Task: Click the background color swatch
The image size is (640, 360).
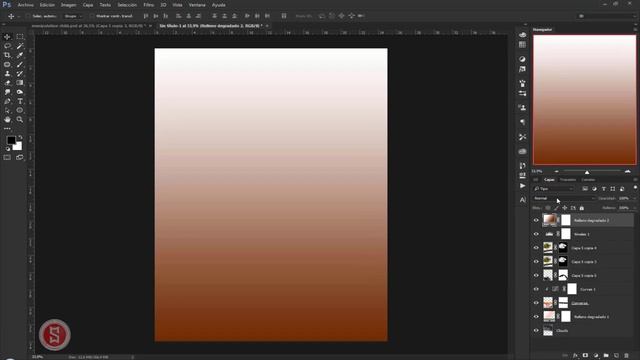Action: tap(18, 147)
